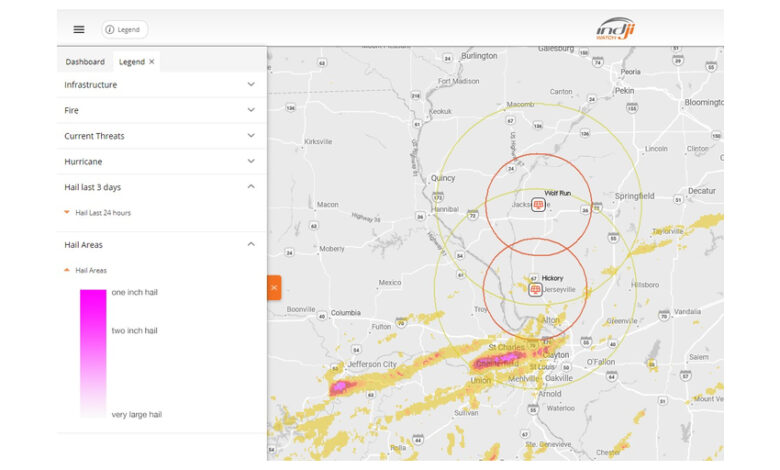Click the Hickory site marker icon
Screen dimensions: 780x470
pos(535,289)
